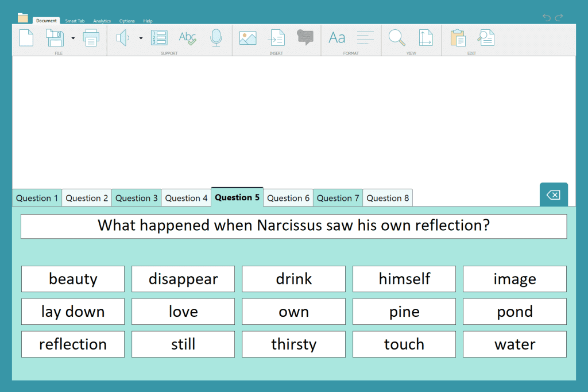Open the Analytics ribbon tab
588x392 pixels.
102,21
